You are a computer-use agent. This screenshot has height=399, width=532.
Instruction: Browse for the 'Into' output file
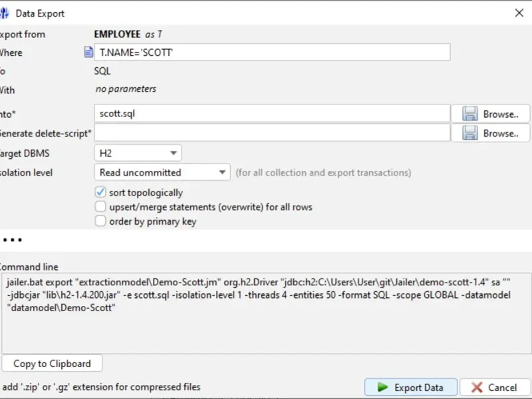tap(491, 114)
